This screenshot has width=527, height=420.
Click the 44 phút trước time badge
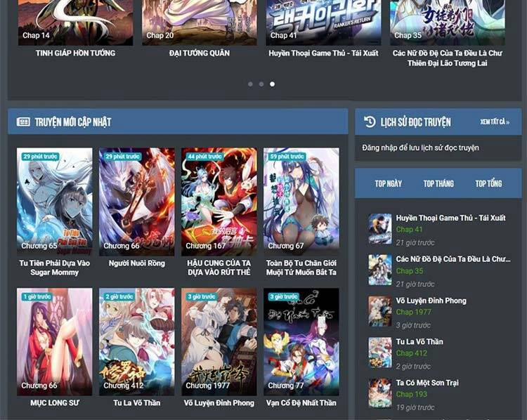click(204, 157)
